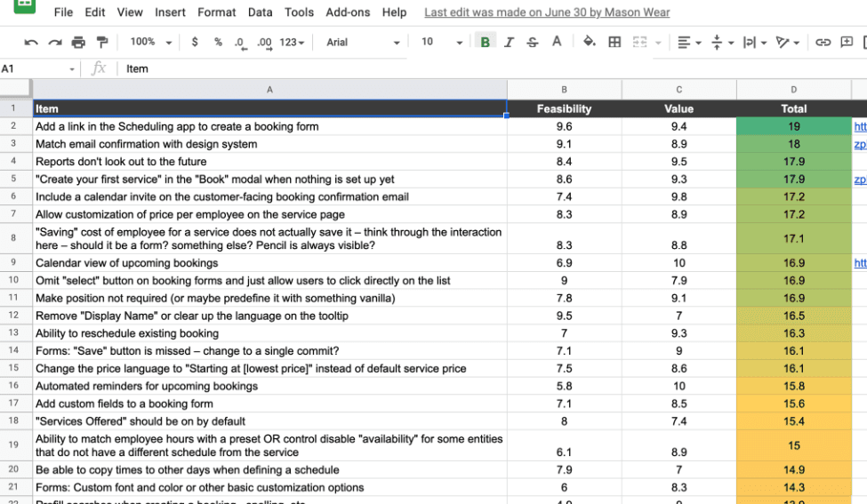Format as currency with dollar icon
The width and height of the screenshot is (867, 504).
[195, 42]
